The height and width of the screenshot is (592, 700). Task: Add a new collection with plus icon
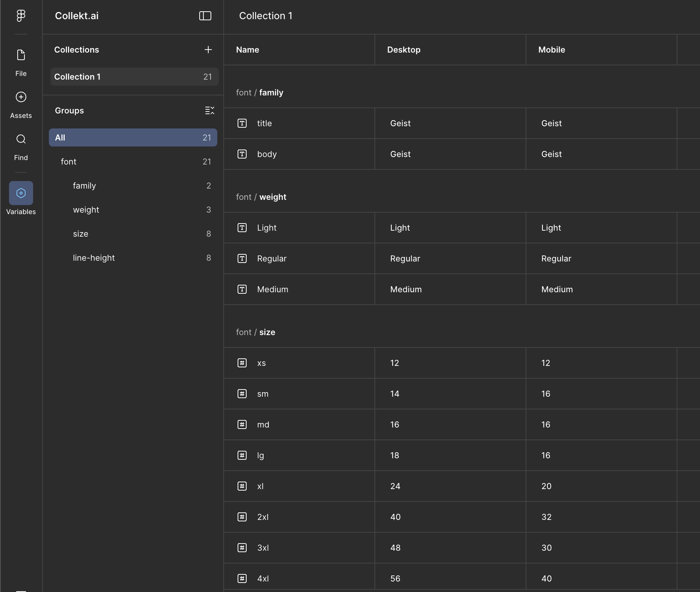[208, 50]
